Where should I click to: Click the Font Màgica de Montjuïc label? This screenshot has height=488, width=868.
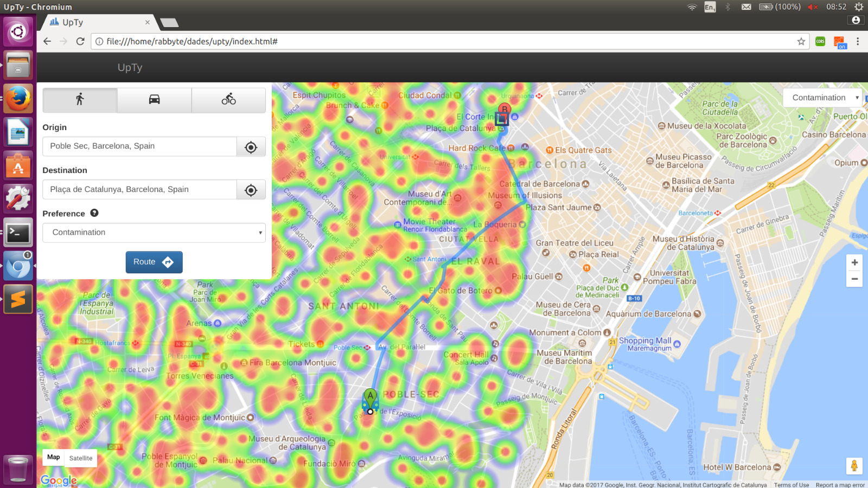200,418
